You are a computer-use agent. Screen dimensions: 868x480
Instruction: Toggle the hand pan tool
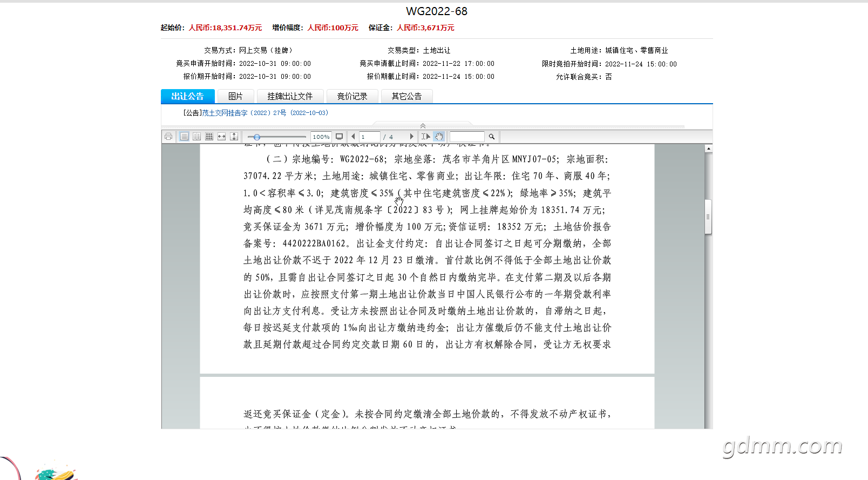click(439, 137)
